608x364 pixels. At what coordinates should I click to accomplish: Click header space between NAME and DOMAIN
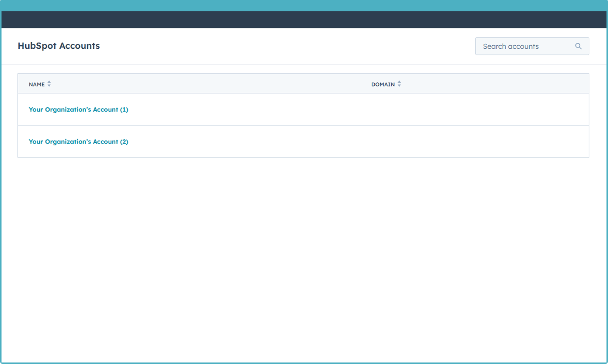pyautogui.click(x=208, y=84)
